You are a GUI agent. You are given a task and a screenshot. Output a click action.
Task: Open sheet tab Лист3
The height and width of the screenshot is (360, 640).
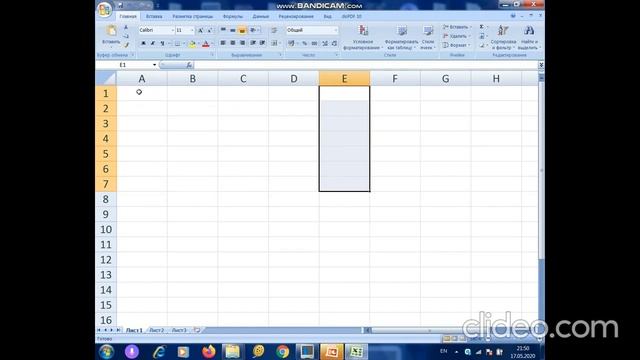point(179,330)
